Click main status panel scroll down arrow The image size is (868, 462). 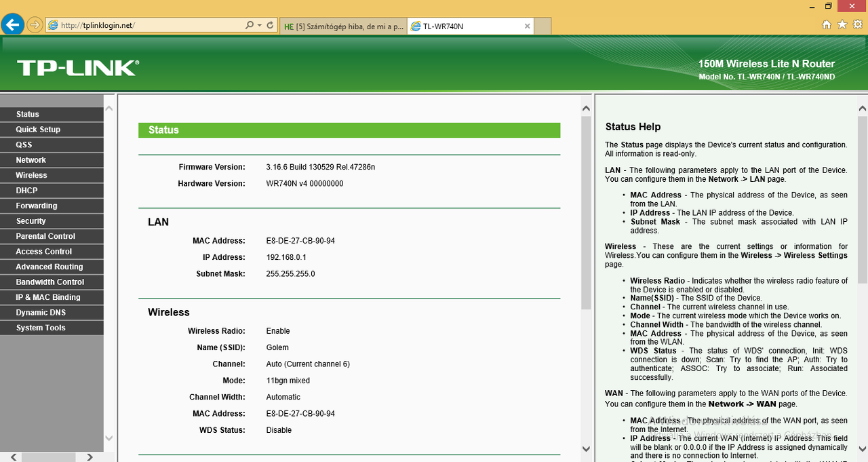[586, 448]
